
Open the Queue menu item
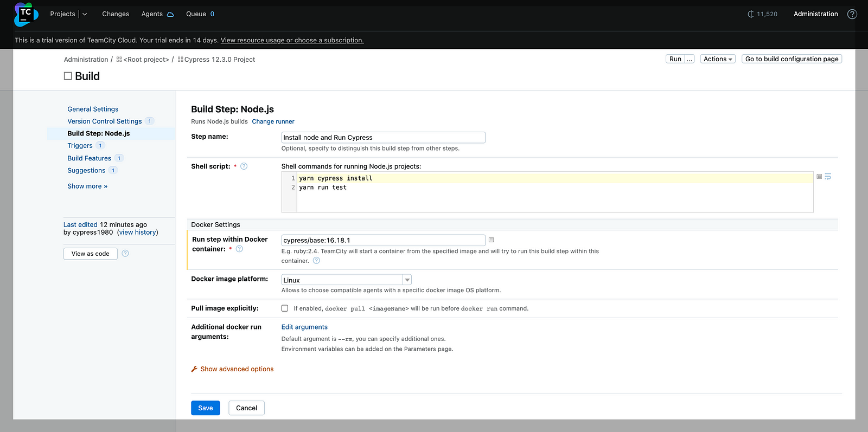tap(200, 14)
